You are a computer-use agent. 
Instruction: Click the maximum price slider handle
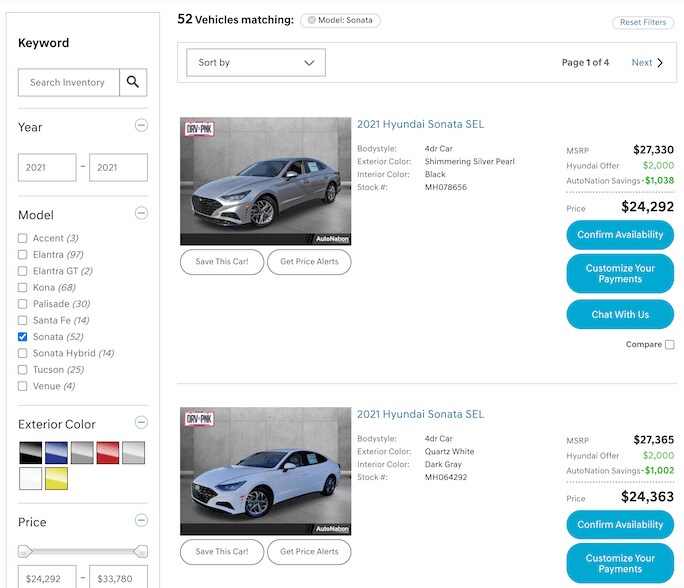coord(140,552)
